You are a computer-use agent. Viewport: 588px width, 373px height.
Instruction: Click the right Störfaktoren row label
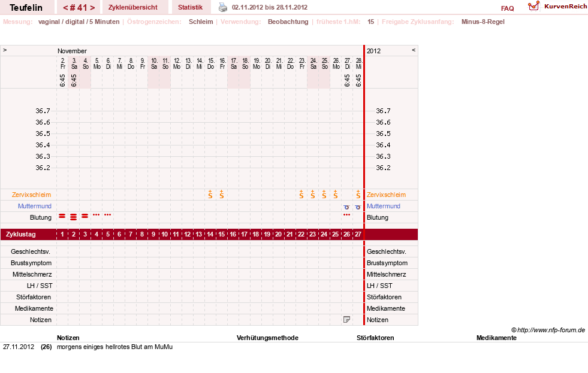tap(384, 297)
